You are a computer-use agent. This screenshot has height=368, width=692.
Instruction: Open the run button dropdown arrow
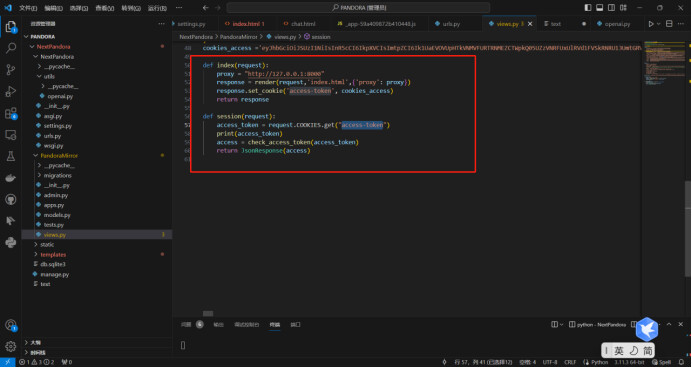pos(658,24)
